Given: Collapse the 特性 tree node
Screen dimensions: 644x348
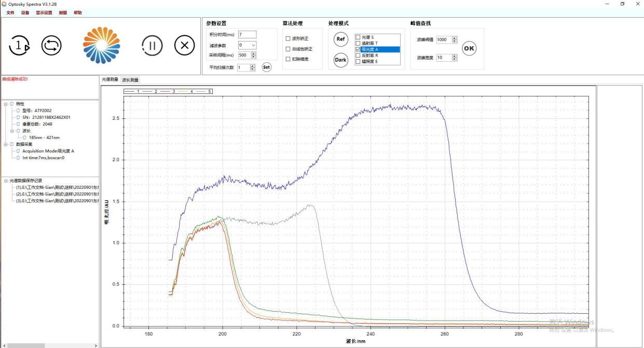Looking at the screenshot, I should click(x=5, y=104).
